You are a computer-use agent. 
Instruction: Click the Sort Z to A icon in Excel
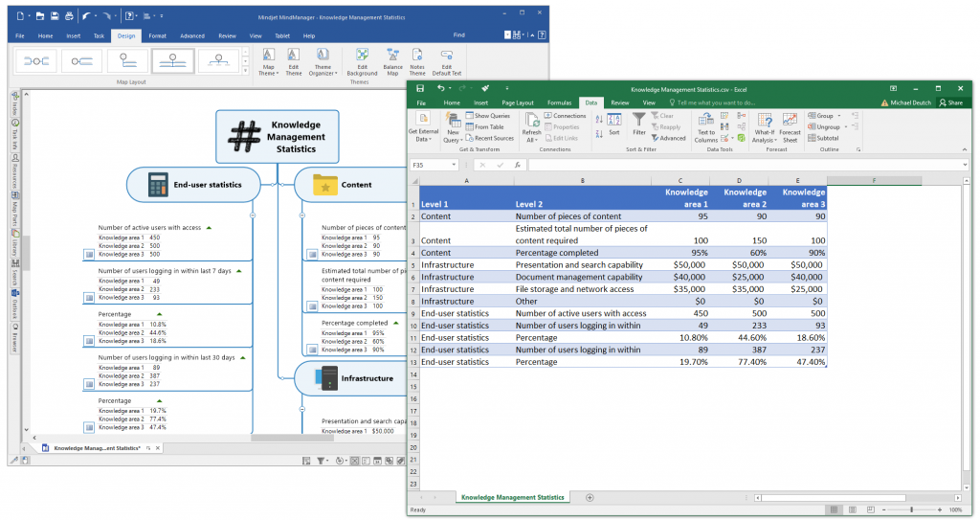pyautogui.click(x=599, y=133)
